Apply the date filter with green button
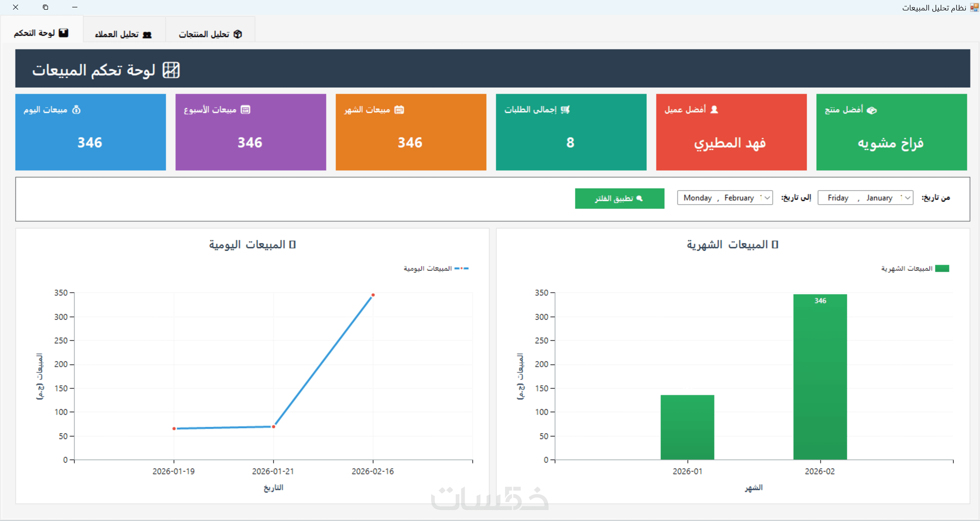The height and width of the screenshot is (521, 980). pyautogui.click(x=619, y=199)
